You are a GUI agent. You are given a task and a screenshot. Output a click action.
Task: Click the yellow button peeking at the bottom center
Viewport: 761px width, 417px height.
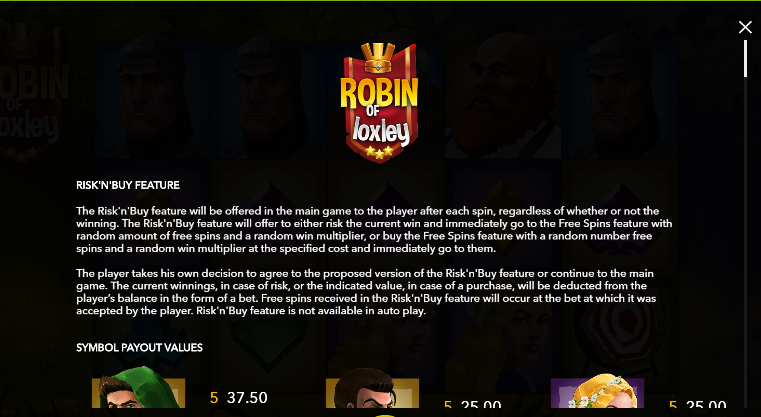point(384,415)
